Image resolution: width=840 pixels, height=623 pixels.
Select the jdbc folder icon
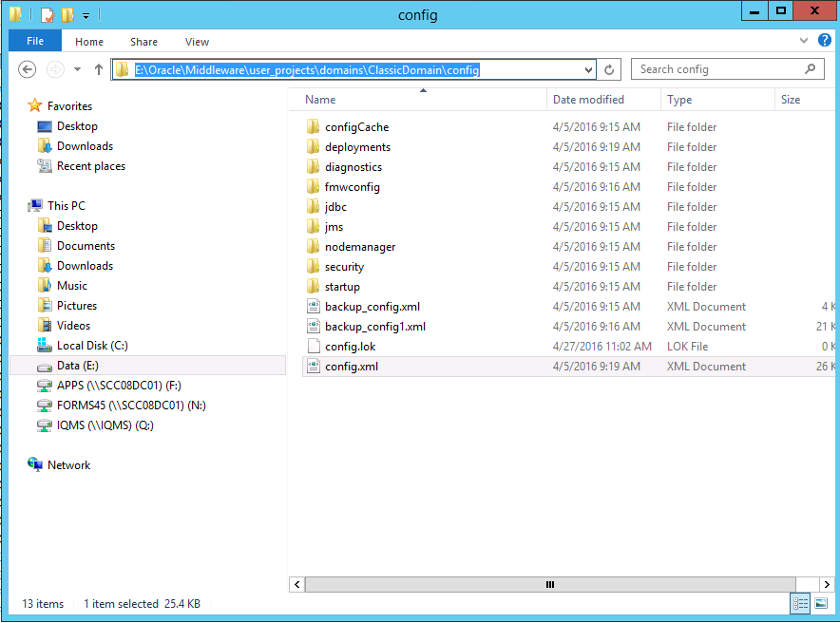click(314, 207)
